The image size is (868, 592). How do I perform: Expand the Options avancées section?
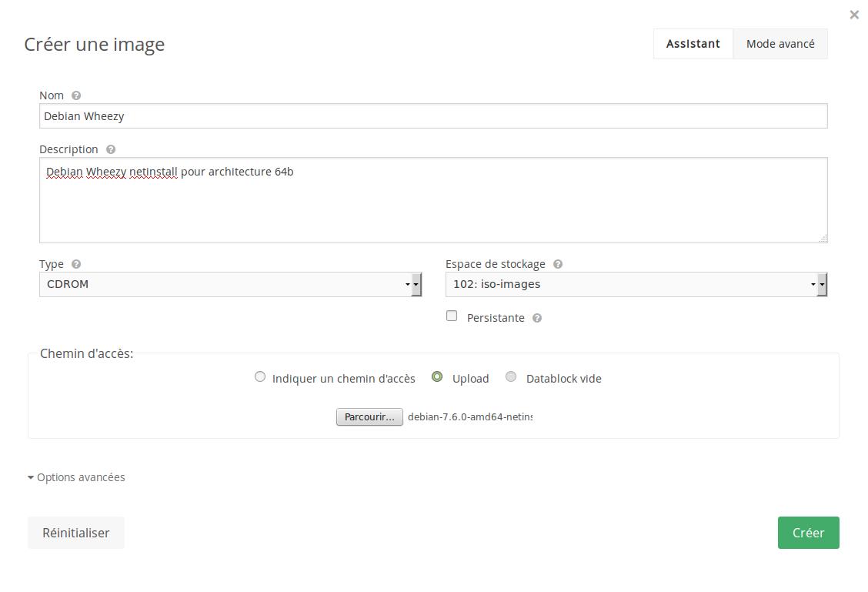[76, 477]
